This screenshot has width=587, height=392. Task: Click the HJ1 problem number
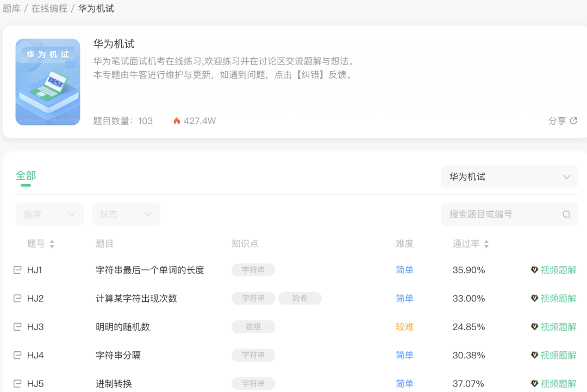(34, 270)
